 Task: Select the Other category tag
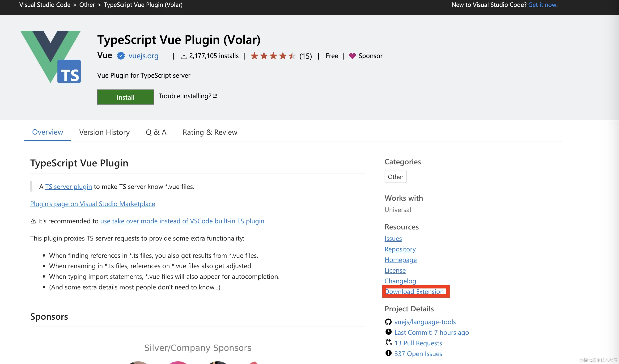(x=395, y=177)
